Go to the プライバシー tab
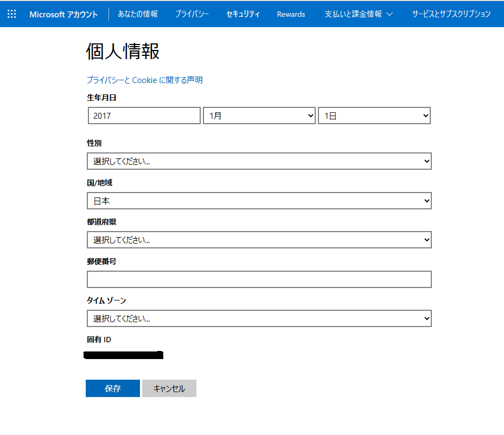Screen dimensions: 504x435 [192, 14]
